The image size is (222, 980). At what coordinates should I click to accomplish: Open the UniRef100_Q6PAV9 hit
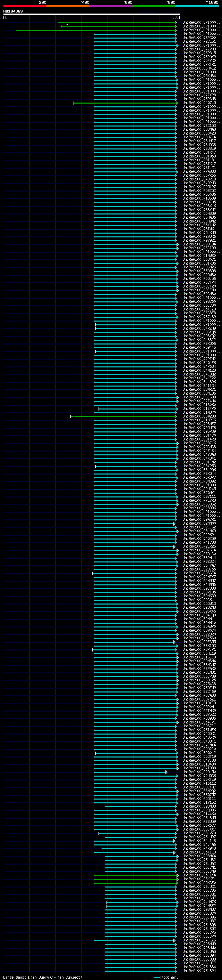tap(199, 57)
